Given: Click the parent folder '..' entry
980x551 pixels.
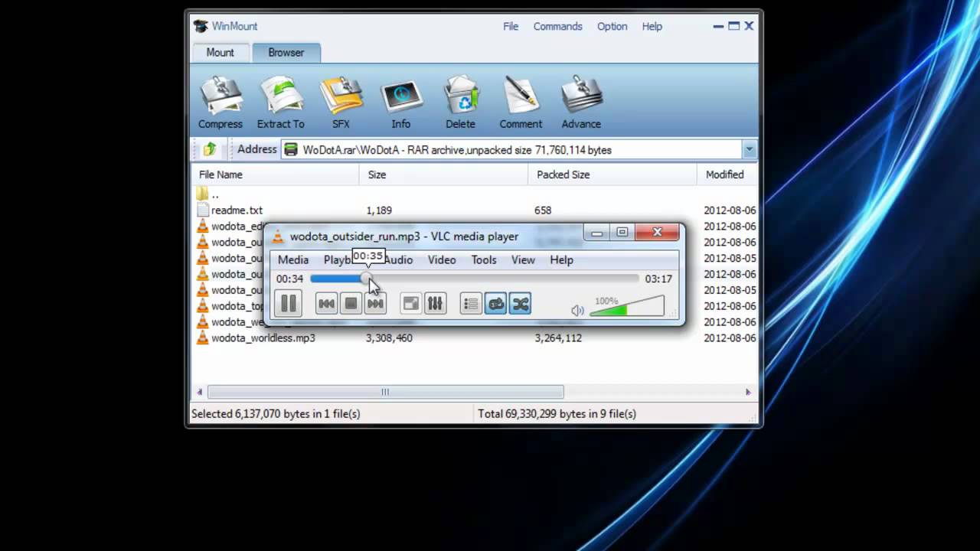Looking at the screenshot, I should pyautogui.click(x=208, y=194).
